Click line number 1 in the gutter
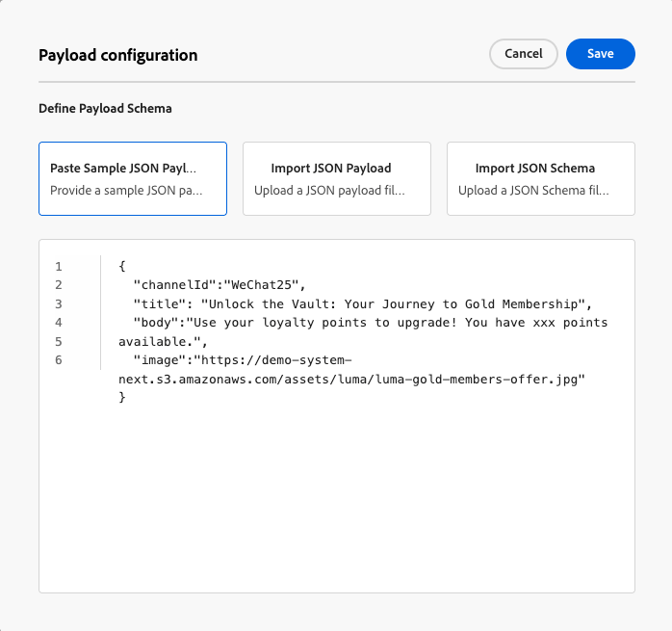This screenshot has height=631, width=672. [59, 267]
